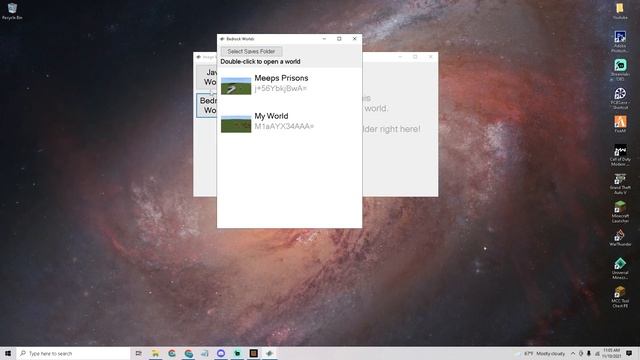Click the microphone tray icon
This screenshot has height=360, width=640.
tap(589, 353)
